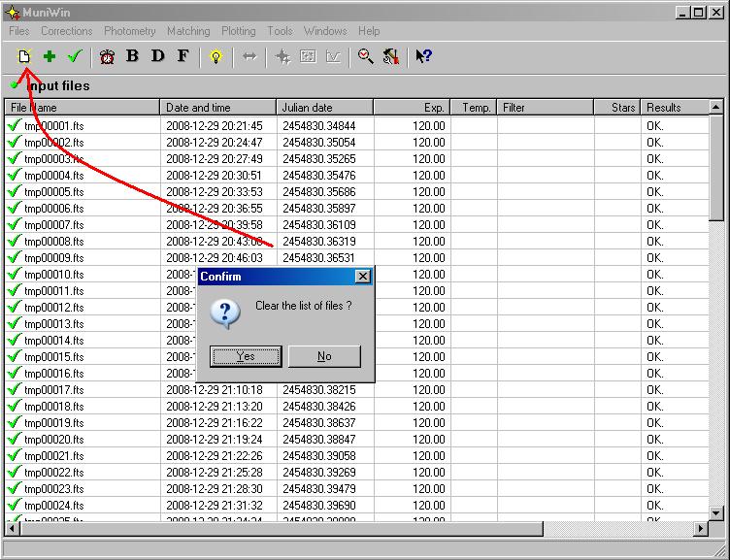
Task: Click the F flat correction icon
Action: tap(182, 56)
